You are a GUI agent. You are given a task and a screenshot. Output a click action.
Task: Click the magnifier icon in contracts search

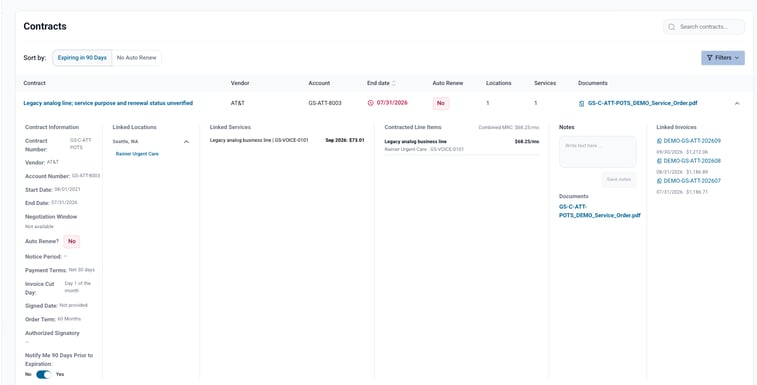click(671, 27)
